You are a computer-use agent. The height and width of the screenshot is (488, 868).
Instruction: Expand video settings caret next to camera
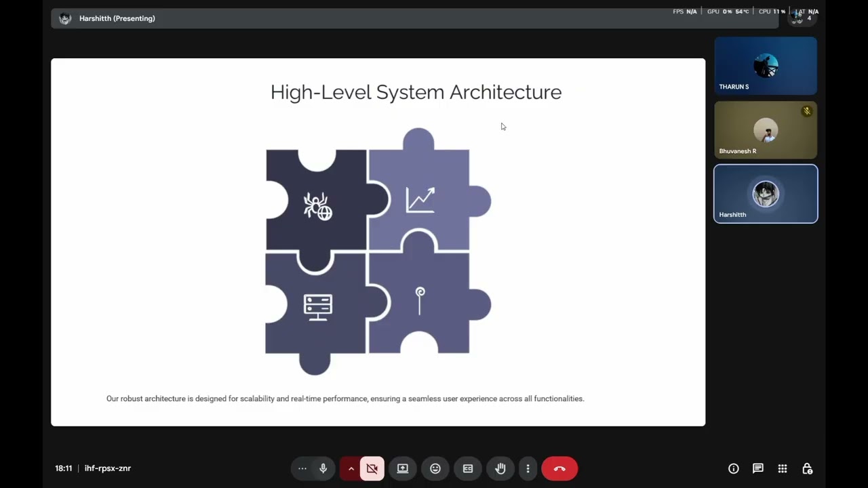351,468
